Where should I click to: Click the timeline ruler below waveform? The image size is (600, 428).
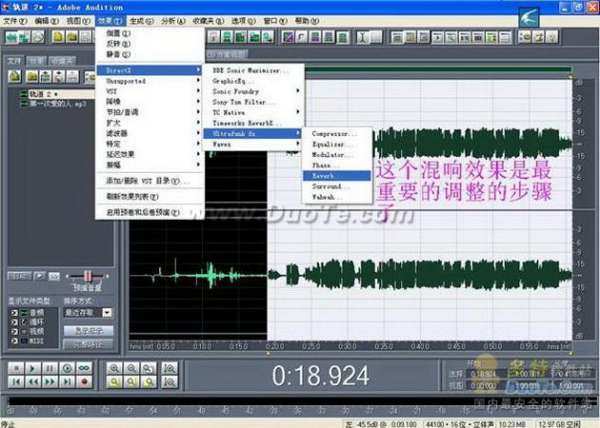pos(350,347)
